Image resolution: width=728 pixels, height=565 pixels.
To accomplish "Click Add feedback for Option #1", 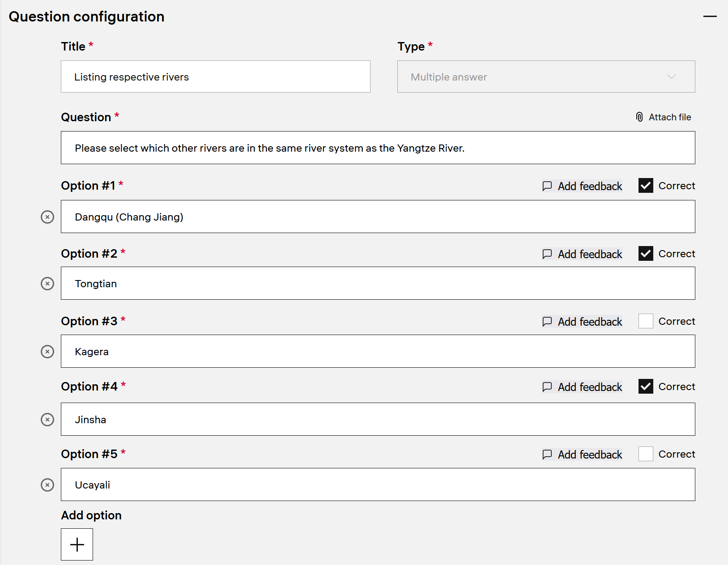I will [589, 186].
